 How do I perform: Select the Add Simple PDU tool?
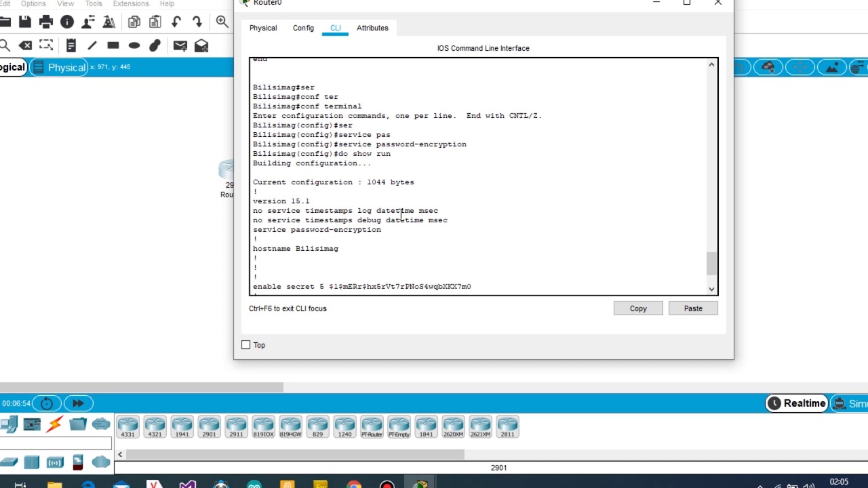pos(180,45)
